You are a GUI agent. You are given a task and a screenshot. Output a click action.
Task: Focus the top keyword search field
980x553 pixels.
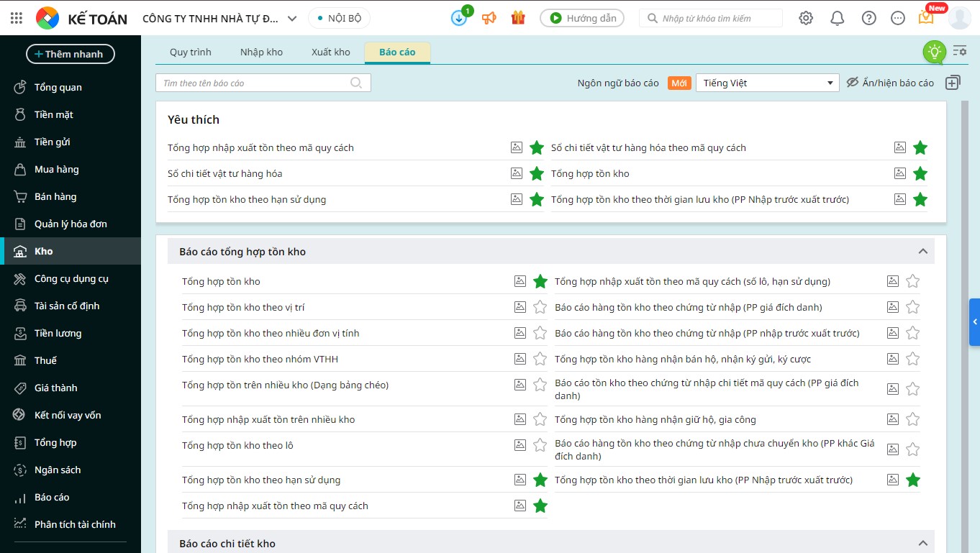click(711, 18)
